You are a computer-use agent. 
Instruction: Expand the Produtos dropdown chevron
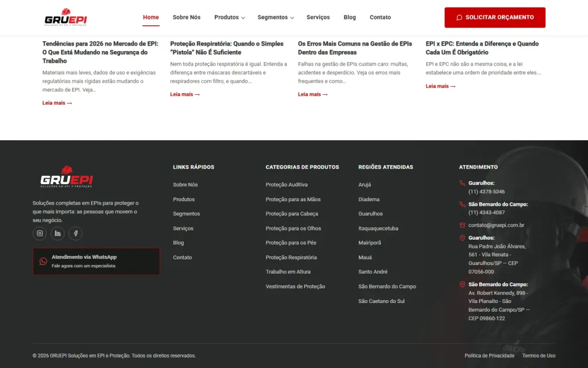243,18
